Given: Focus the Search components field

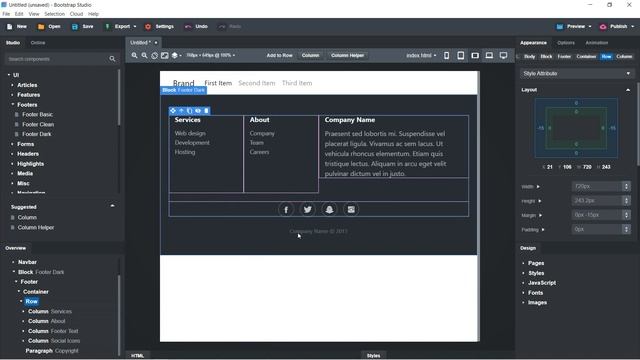Looking at the screenshot, I should point(57,59).
